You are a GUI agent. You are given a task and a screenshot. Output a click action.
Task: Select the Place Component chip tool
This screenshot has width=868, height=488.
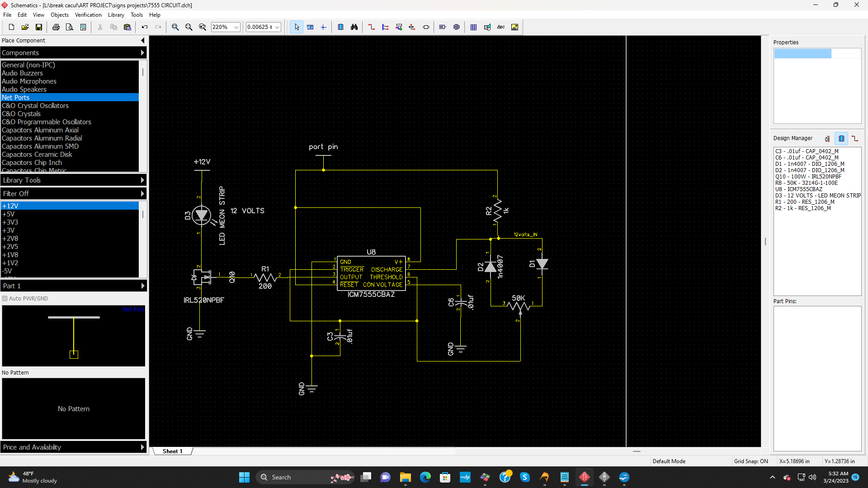341,27
